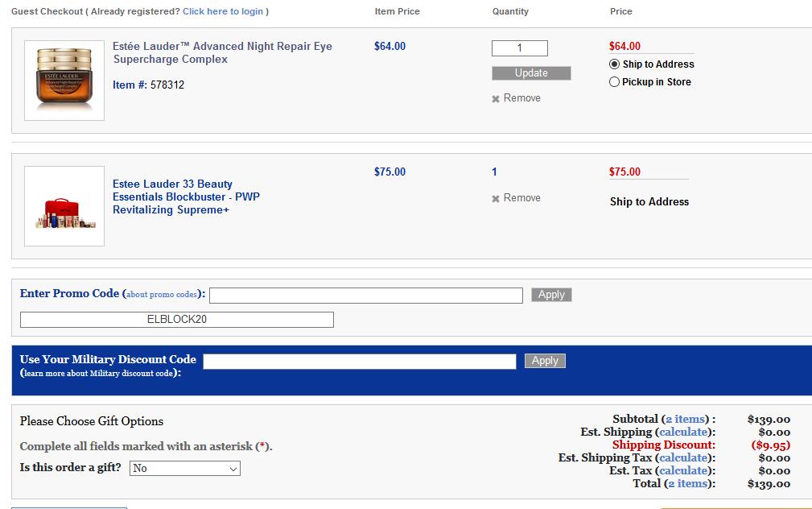Image resolution: width=812 pixels, height=509 pixels.
Task: Click inside the promo code input field
Action: pos(366,296)
